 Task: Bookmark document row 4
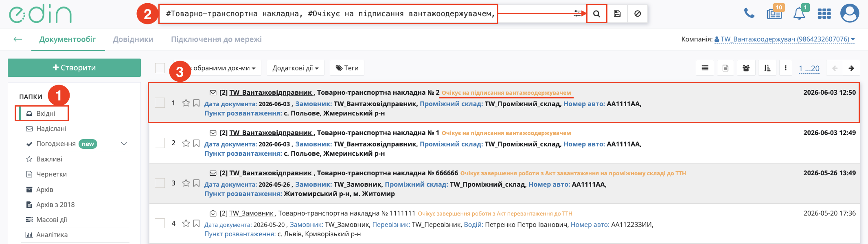pyautogui.click(x=196, y=224)
